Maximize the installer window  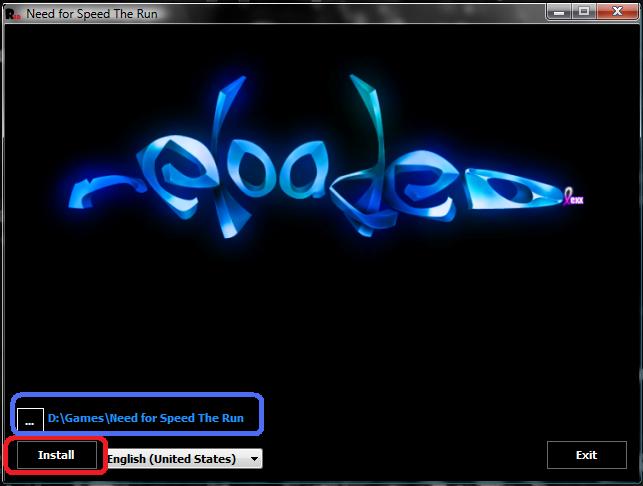click(x=584, y=11)
